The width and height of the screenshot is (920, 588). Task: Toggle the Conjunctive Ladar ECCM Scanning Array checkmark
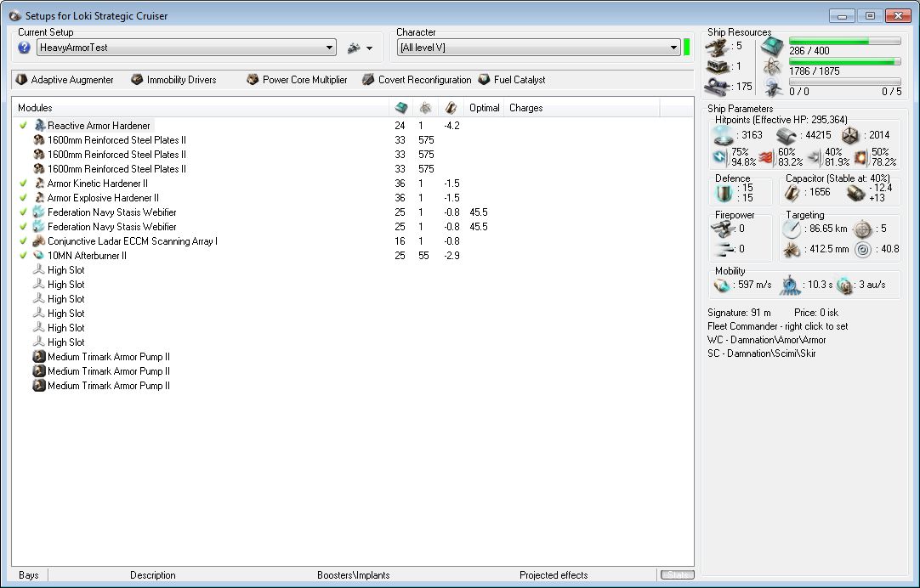click(24, 241)
